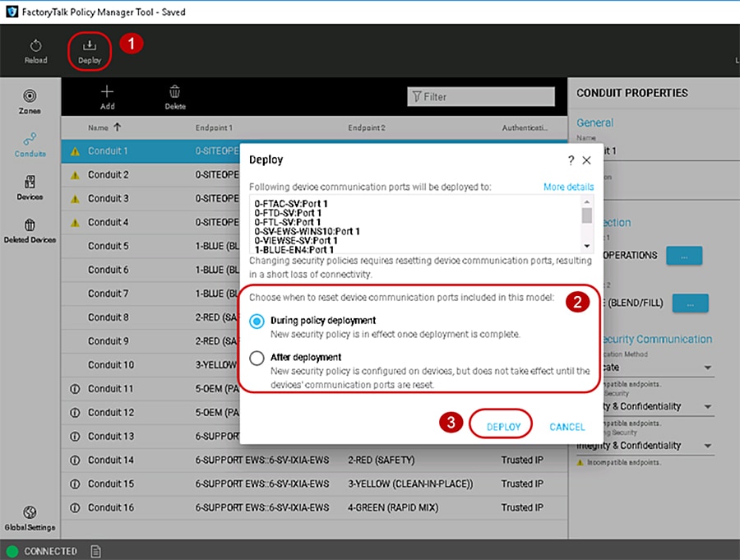The width and height of the screenshot is (740, 560).
Task: Select port 0-FTL-SV:Port 1 in the list
Action: tap(288, 222)
